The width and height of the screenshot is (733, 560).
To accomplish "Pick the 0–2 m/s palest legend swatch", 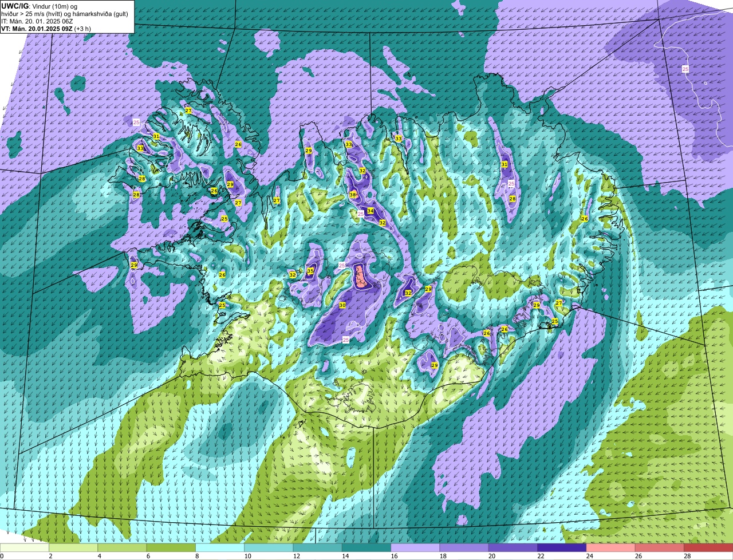I will 24,547.
